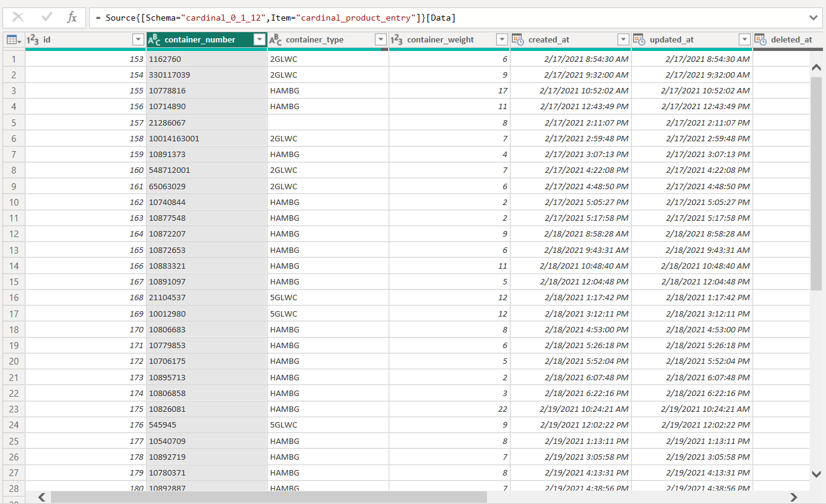
Task: Select row number 1 header
Action: point(13,59)
